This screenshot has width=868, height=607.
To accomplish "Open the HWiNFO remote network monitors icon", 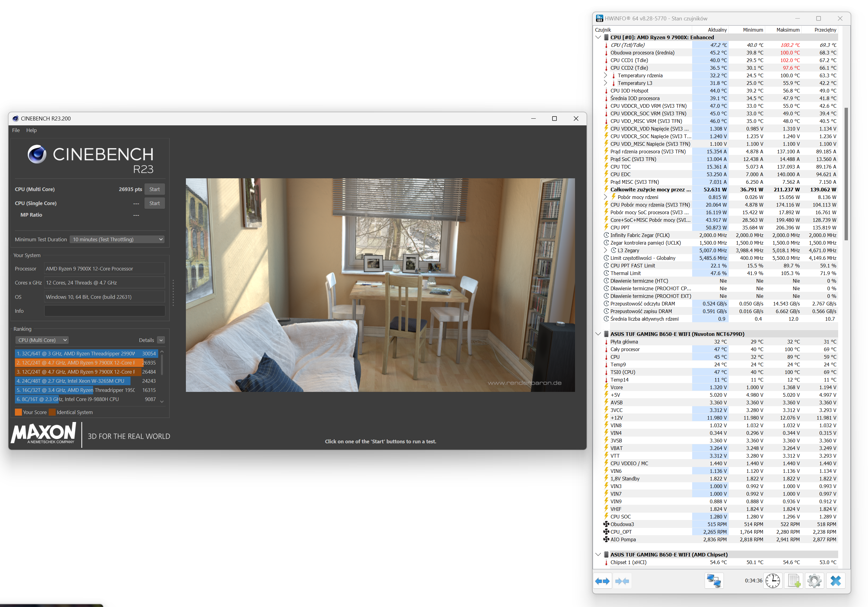I will pyautogui.click(x=714, y=581).
